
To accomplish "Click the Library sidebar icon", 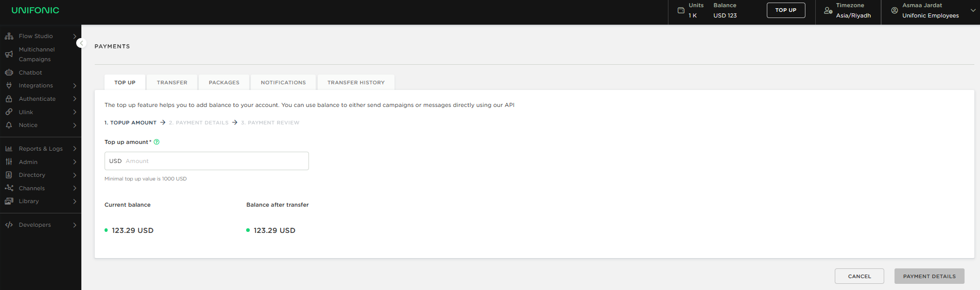I will [9, 201].
